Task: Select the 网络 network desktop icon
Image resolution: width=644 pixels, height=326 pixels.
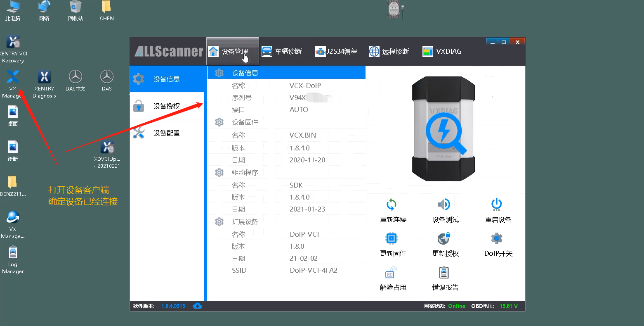Action: 44,11
